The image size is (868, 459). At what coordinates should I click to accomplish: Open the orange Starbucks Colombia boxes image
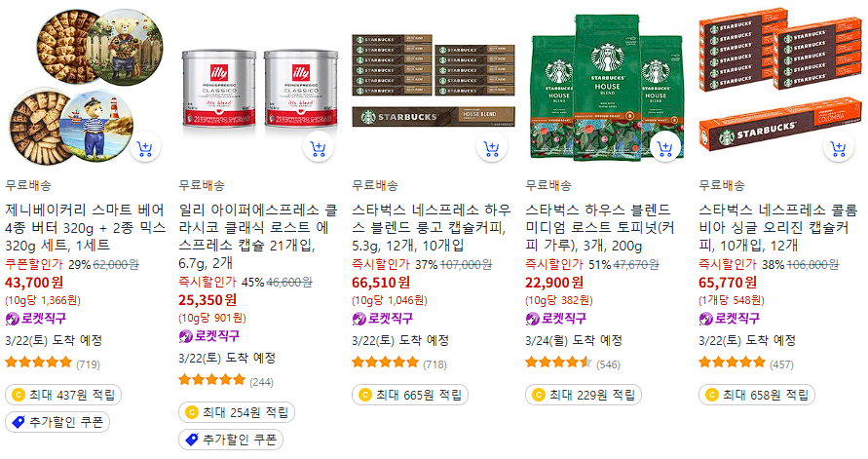[x=779, y=78]
